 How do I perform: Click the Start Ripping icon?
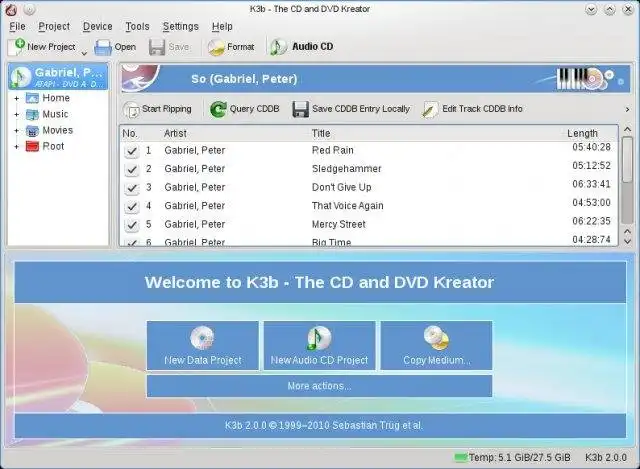pos(131,109)
